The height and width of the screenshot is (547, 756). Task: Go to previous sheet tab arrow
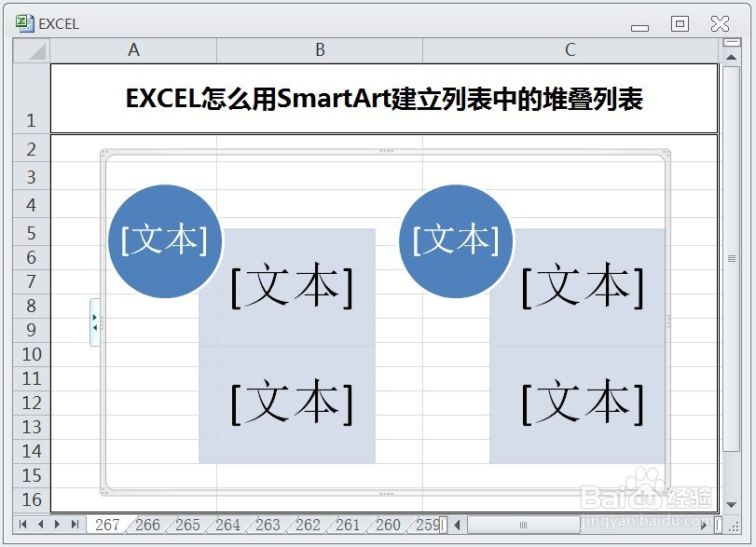coord(40,525)
